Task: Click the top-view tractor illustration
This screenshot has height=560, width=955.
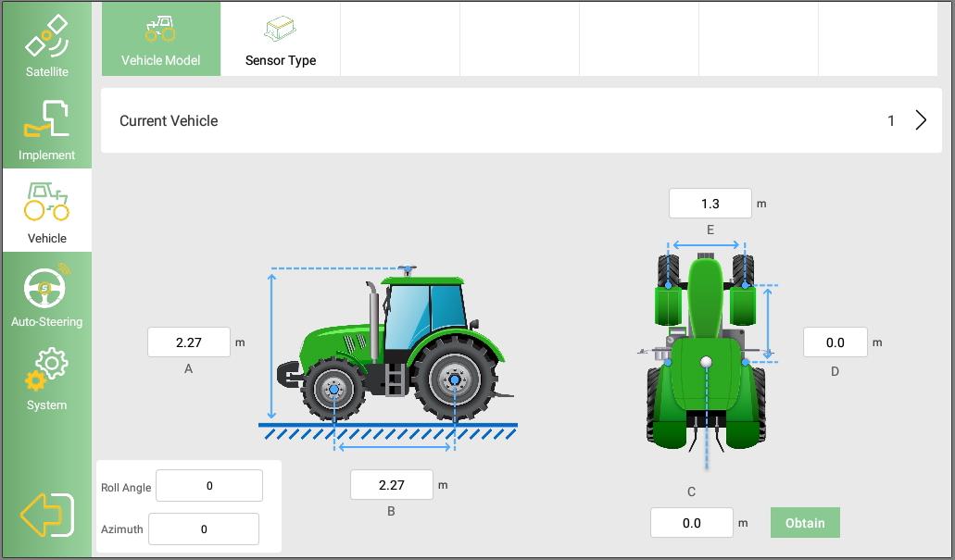Action: click(x=706, y=352)
